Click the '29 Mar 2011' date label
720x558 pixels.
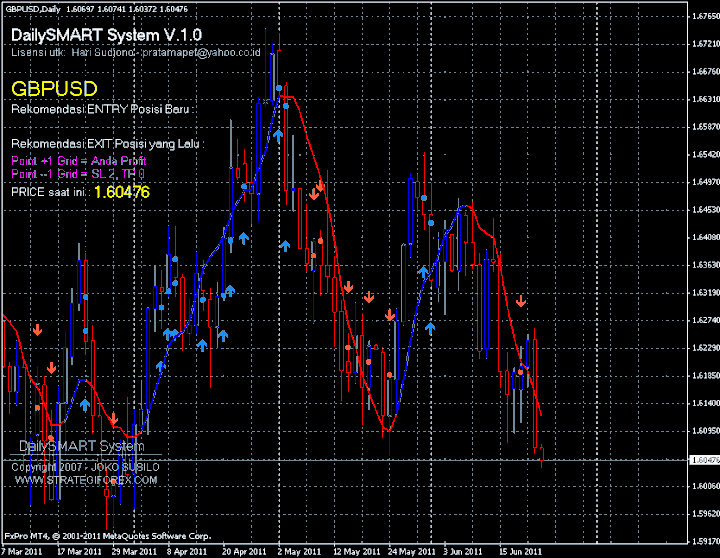134,551
